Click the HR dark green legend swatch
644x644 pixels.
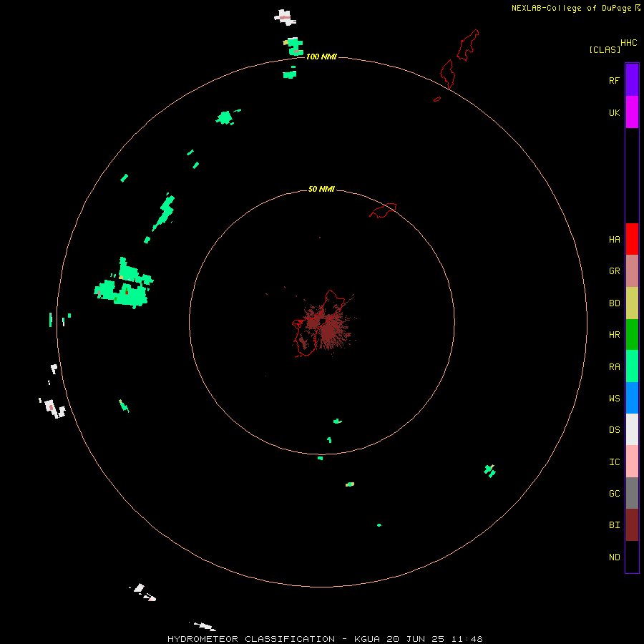[x=632, y=334]
